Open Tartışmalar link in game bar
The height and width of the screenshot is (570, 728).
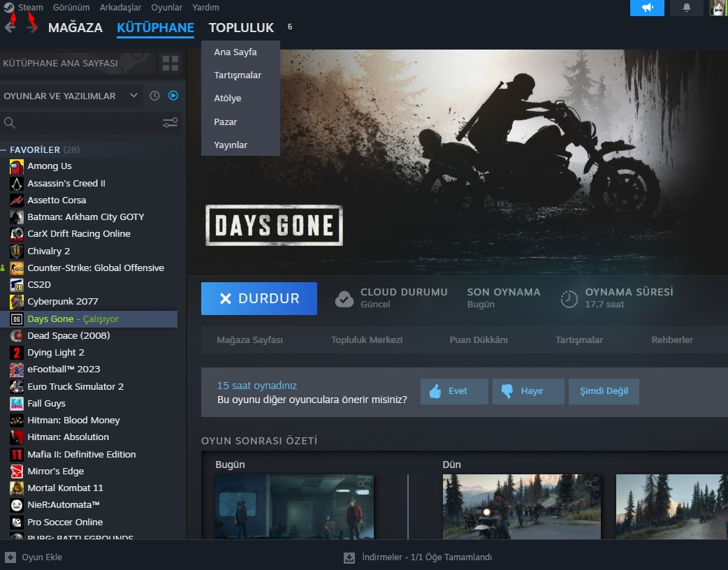click(x=579, y=339)
